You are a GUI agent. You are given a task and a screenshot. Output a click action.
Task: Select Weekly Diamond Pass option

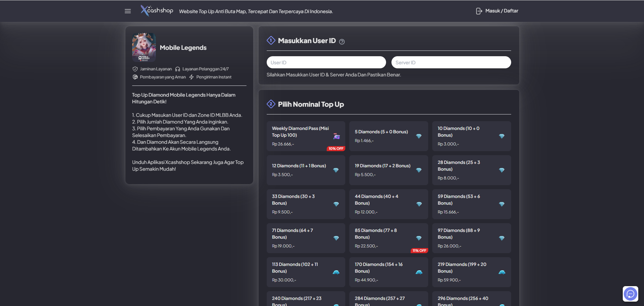306,136
